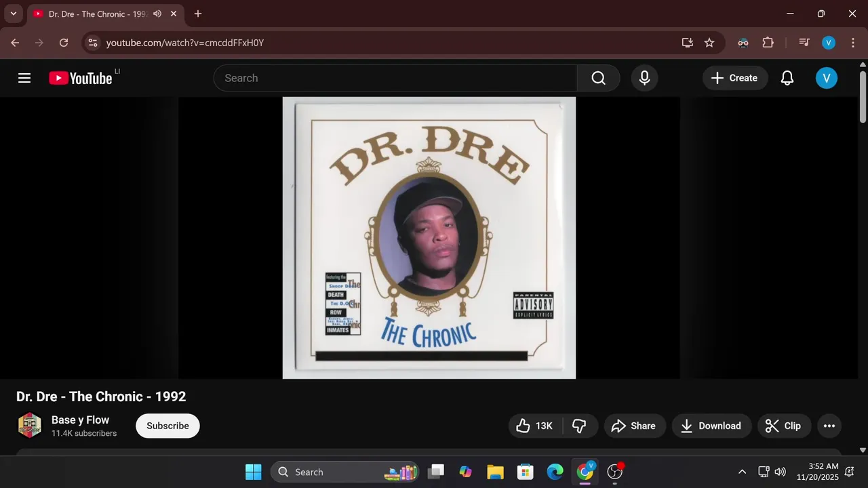Start voice search with the microphone

tap(645, 78)
